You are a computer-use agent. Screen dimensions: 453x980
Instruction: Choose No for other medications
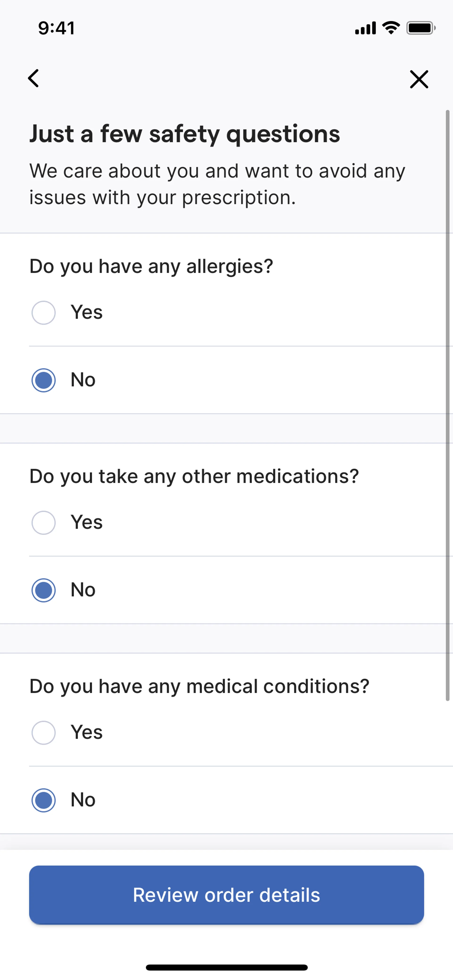point(43,590)
